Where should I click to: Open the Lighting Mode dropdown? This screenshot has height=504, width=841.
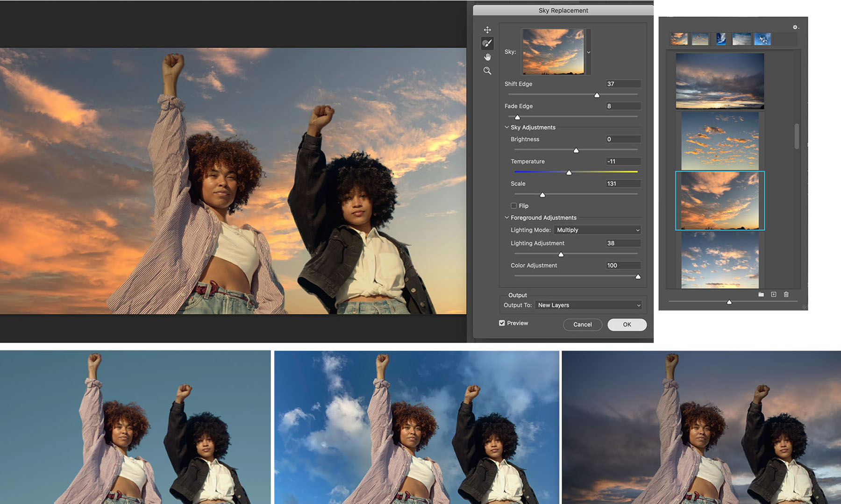coord(597,230)
